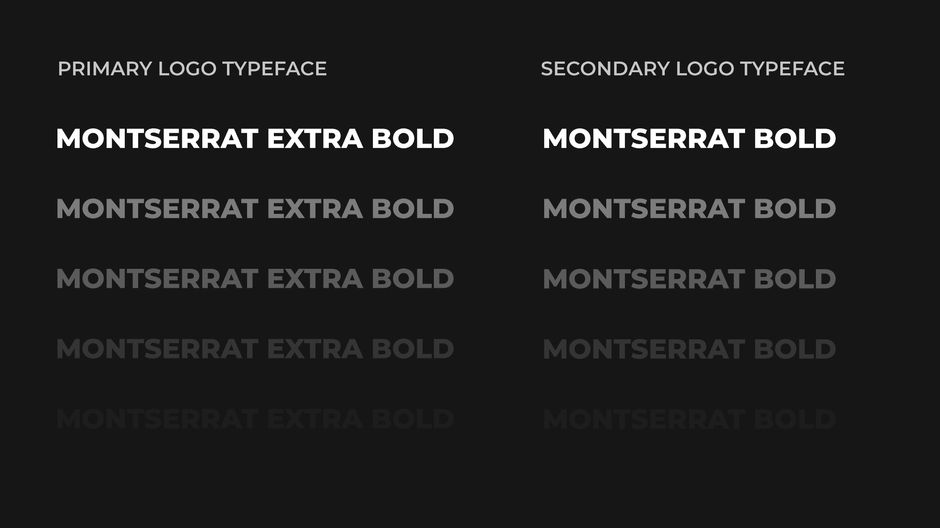Select the white Montserrat Bold text

[x=689, y=139]
